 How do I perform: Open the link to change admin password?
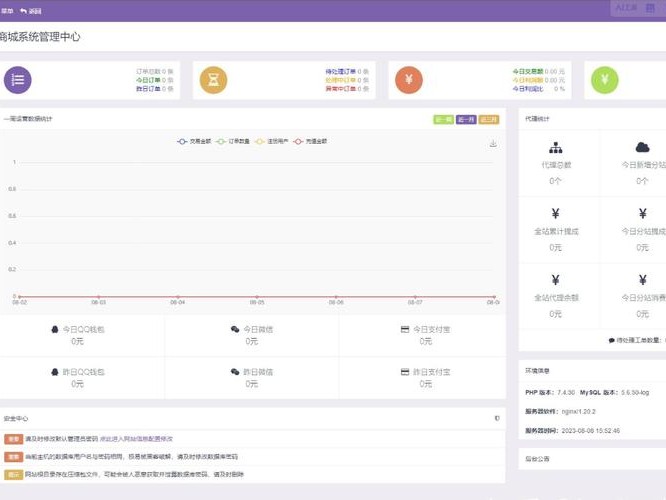pos(136,439)
